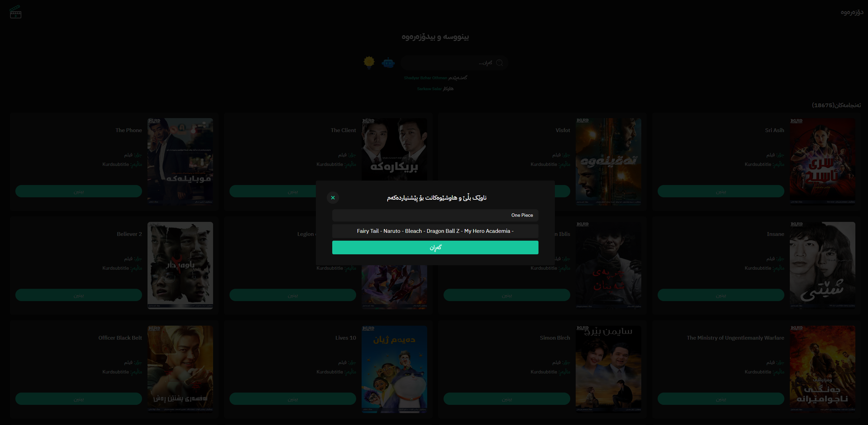The height and width of the screenshot is (425, 868).
Task: Click the dialog heading text
Action: click(436, 198)
